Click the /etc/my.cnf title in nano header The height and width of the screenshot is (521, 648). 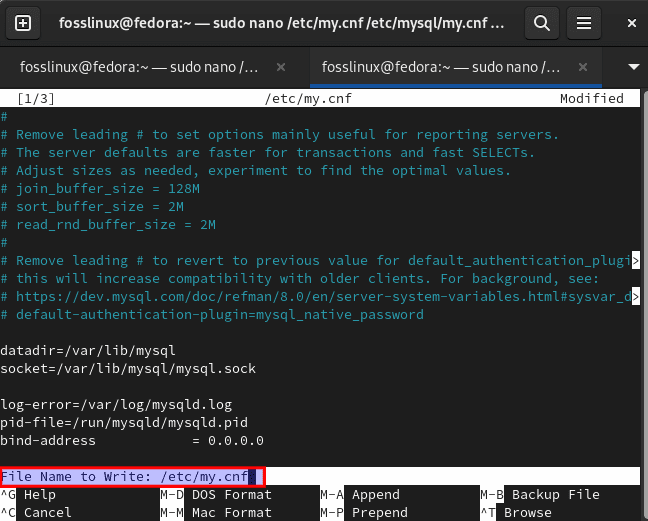(x=308, y=98)
